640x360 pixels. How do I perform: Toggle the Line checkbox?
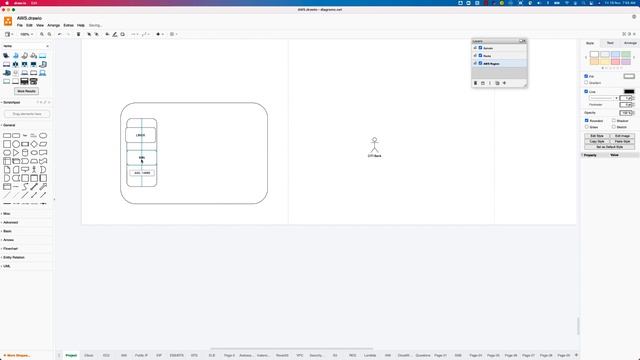coord(586,91)
